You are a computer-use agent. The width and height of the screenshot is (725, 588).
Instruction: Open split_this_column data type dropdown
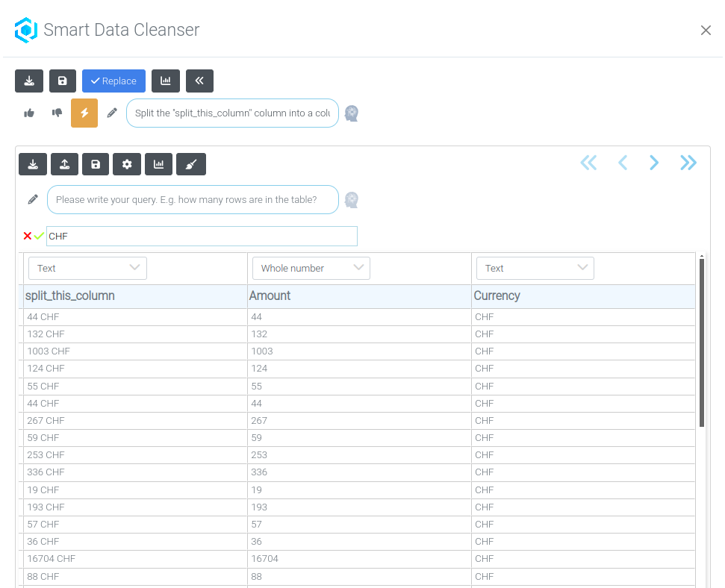click(x=87, y=268)
